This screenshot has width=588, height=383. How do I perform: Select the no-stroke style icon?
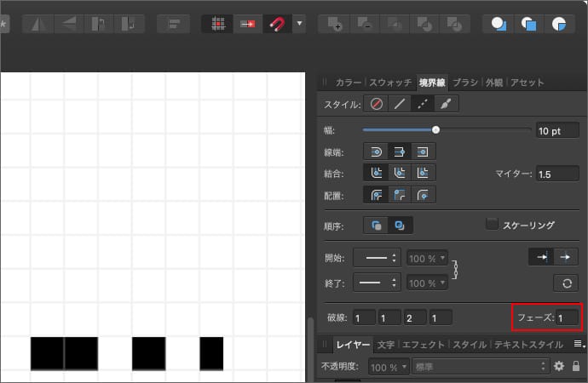click(x=377, y=105)
